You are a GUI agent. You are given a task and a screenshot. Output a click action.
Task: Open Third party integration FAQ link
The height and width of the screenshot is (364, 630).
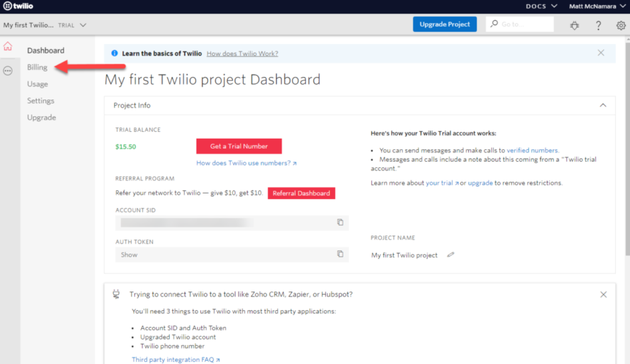pyautogui.click(x=176, y=360)
